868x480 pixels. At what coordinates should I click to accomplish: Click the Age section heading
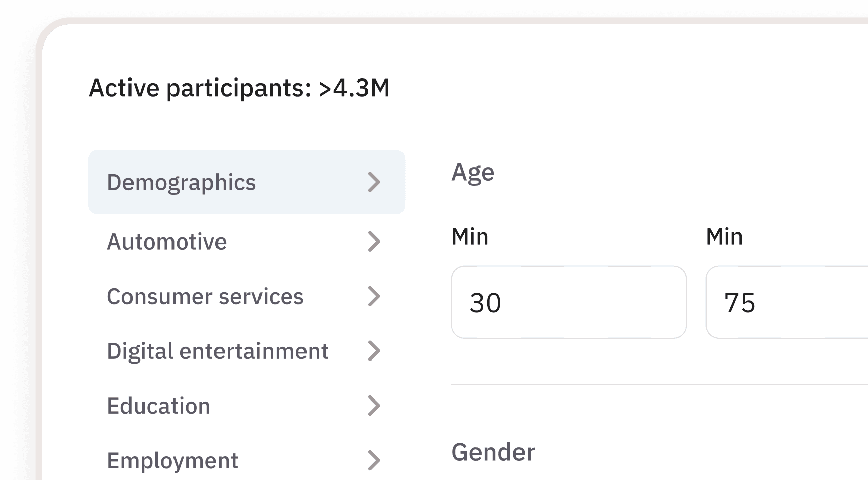473,173
